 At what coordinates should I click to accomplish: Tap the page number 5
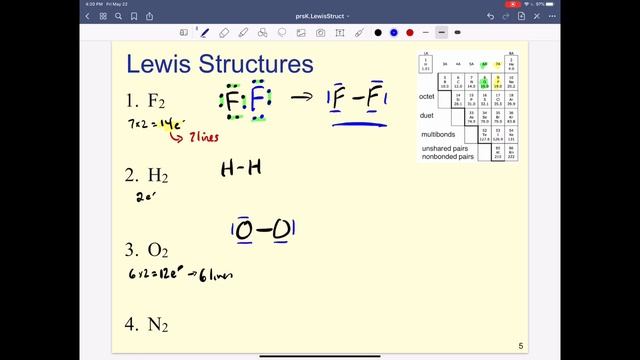(x=520, y=346)
